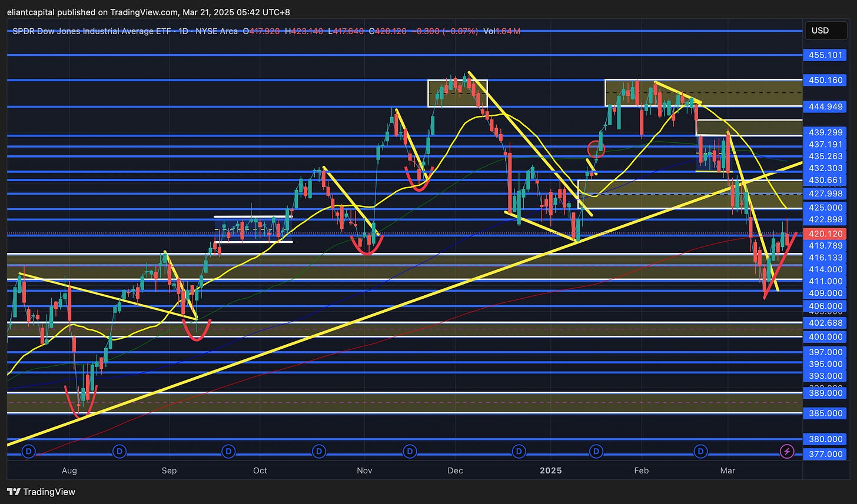Select the 419.789 price level label
This screenshot has height=504, width=857.
[826, 246]
